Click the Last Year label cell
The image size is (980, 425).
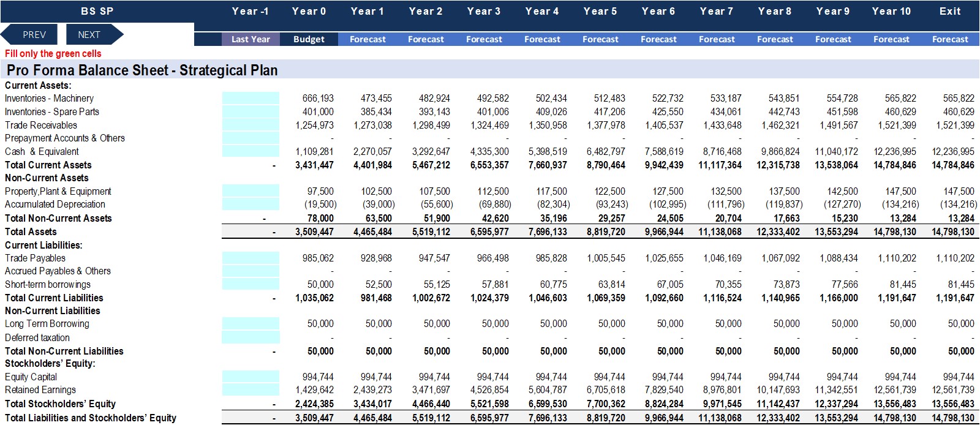tap(251, 39)
